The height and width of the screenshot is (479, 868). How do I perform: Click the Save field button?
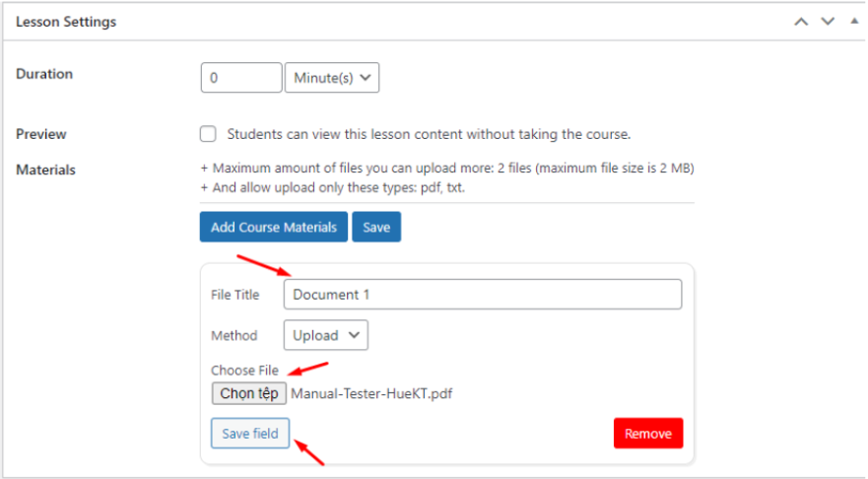[250, 433]
